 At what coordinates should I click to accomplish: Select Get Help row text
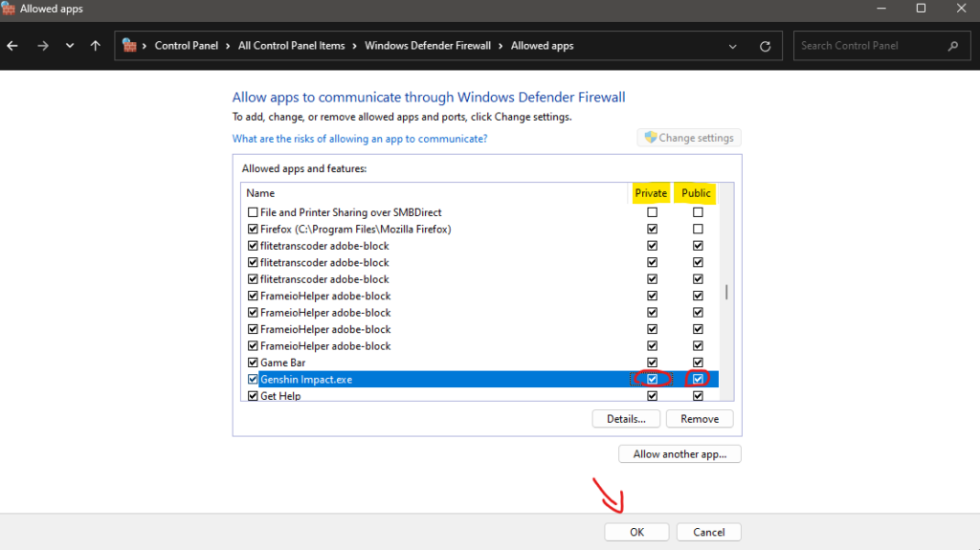[x=280, y=396]
